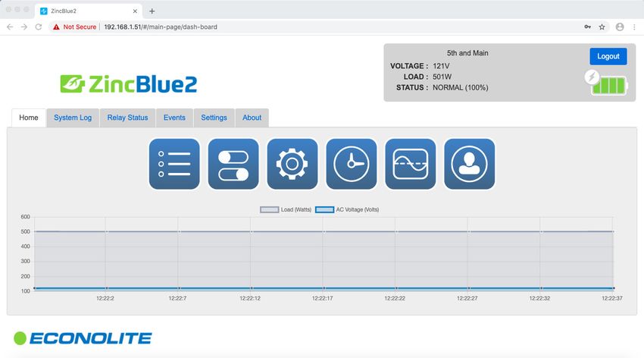The width and height of the screenshot is (644, 358).
Task: Open the clock events icon tile
Action: click(x=351, y=164)
